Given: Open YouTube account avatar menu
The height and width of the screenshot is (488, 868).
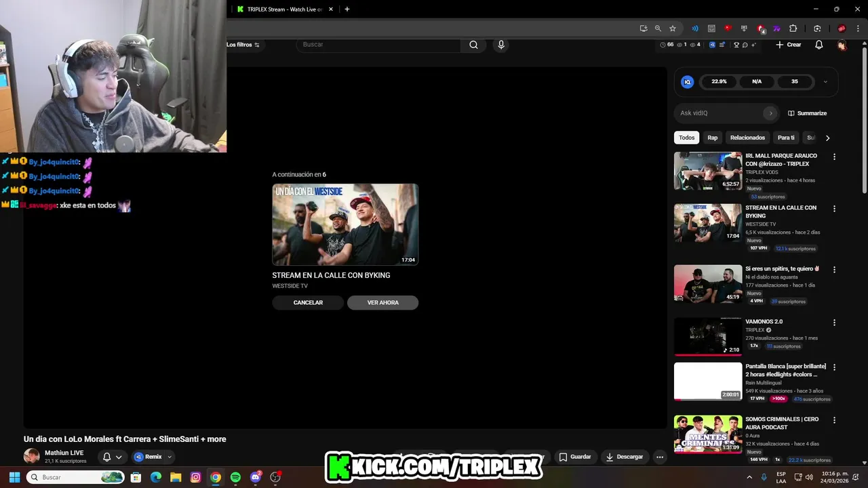Looking at the screenshot, I should point(842,45).
